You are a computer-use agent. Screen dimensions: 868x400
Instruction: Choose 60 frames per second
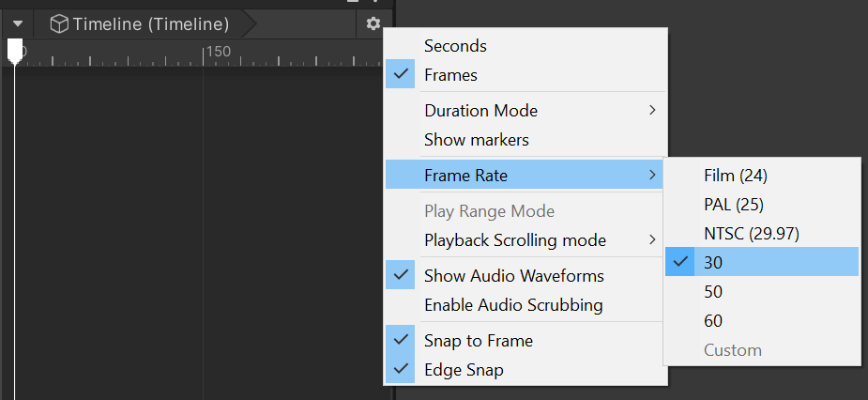(713, 321)
